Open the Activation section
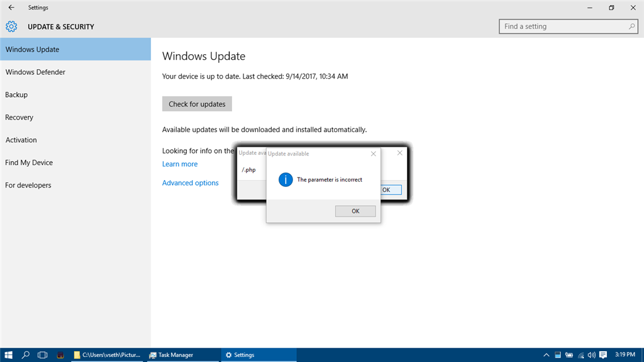 [x=75, y=140]
